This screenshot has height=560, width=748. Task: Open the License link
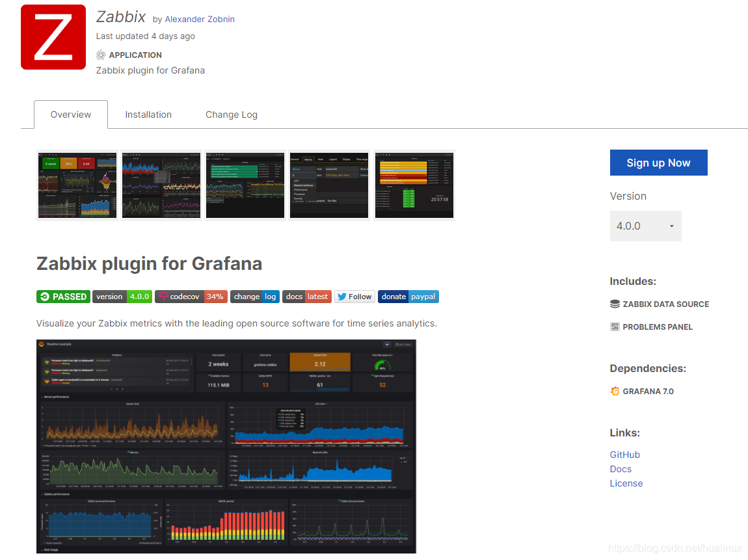click(626, 483)
